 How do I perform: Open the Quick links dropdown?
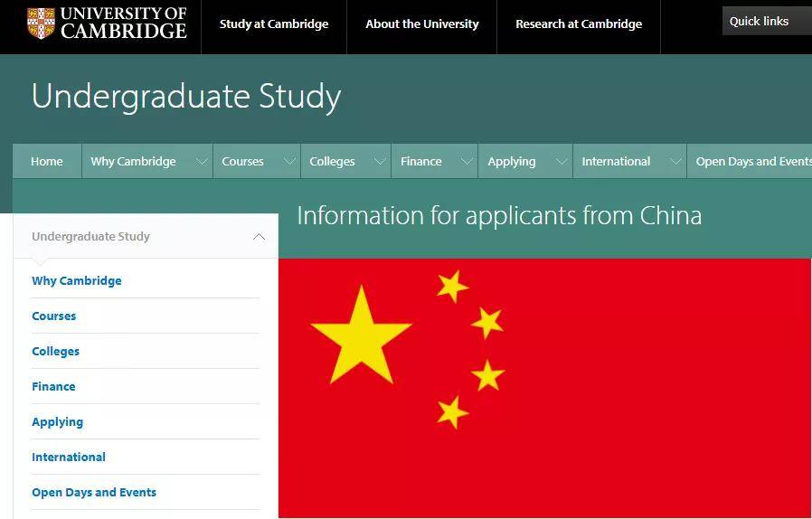(767, 21)
